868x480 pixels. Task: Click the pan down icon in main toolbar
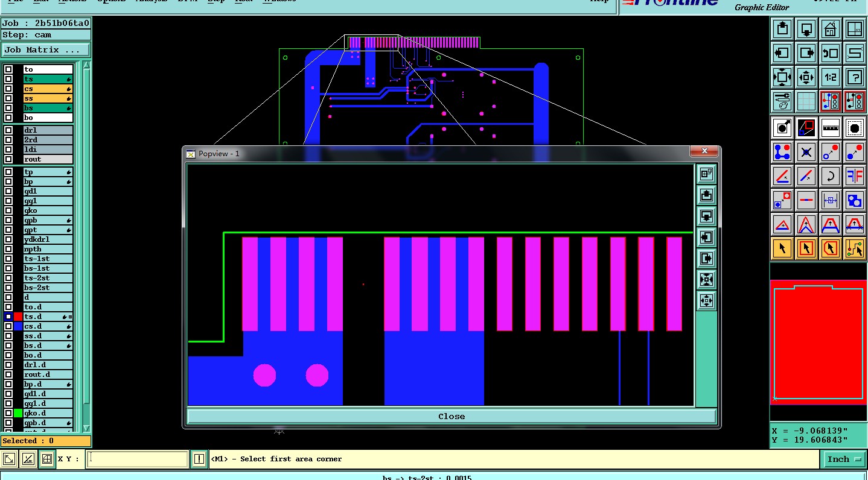click(806, 29)
